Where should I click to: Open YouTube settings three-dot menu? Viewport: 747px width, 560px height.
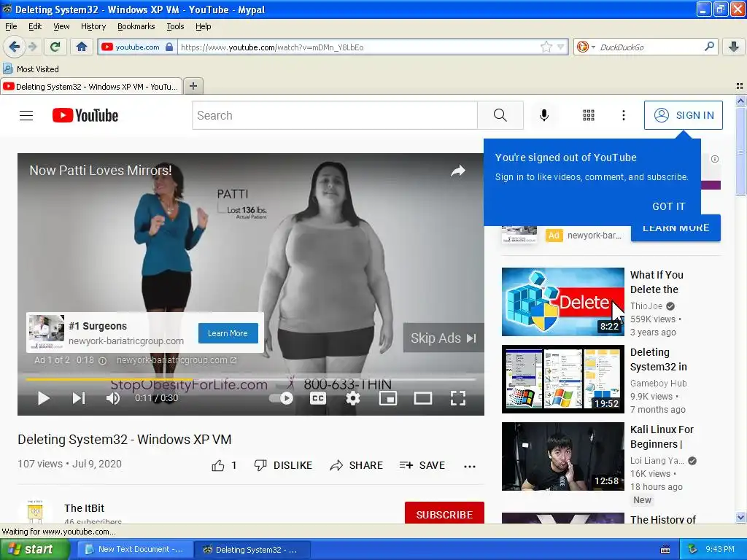tap(624, 115)
